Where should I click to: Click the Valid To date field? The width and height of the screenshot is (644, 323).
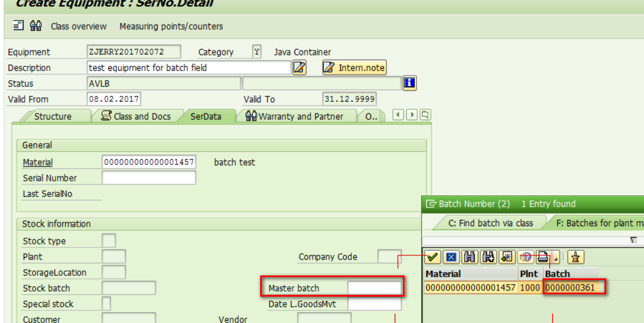(x=349, y=99)
